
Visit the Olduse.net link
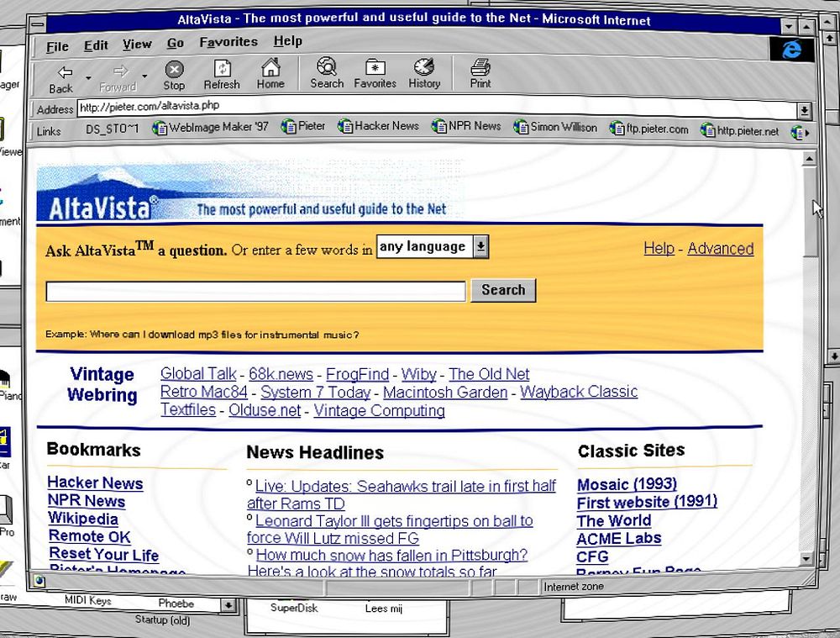coord(265,410)
